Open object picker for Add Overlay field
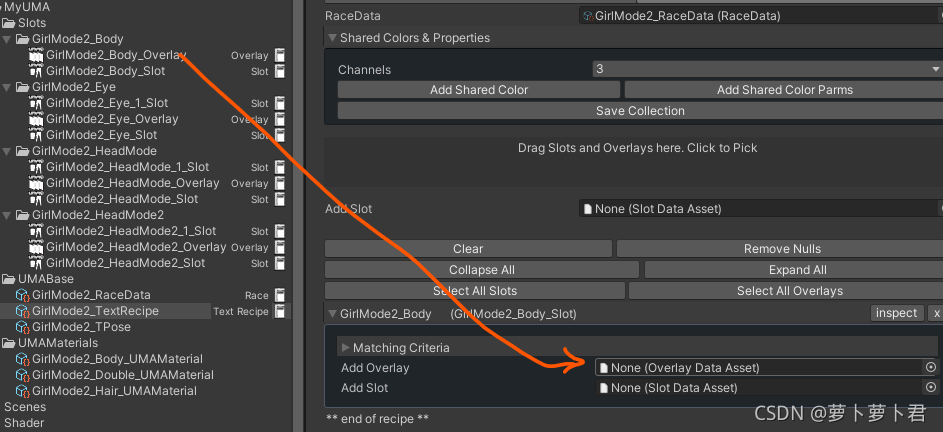 point(930,368)
